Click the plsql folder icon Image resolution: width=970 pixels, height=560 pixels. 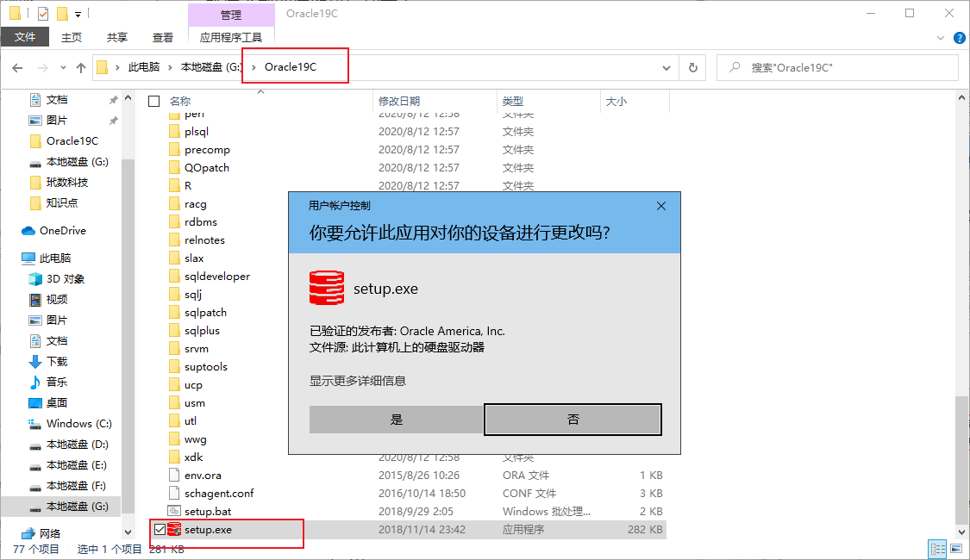point(174,132)
